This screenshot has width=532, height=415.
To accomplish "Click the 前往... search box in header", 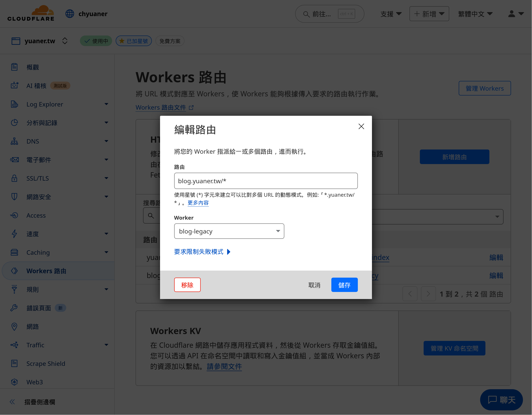I will pos(330,14).
